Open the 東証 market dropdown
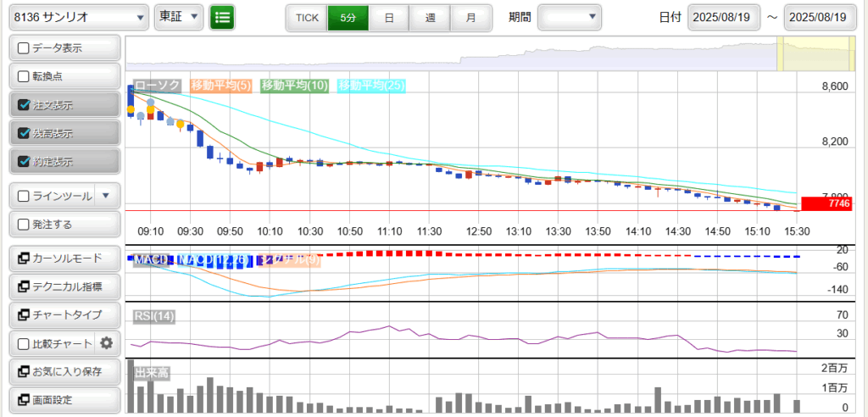 [179, 17]
